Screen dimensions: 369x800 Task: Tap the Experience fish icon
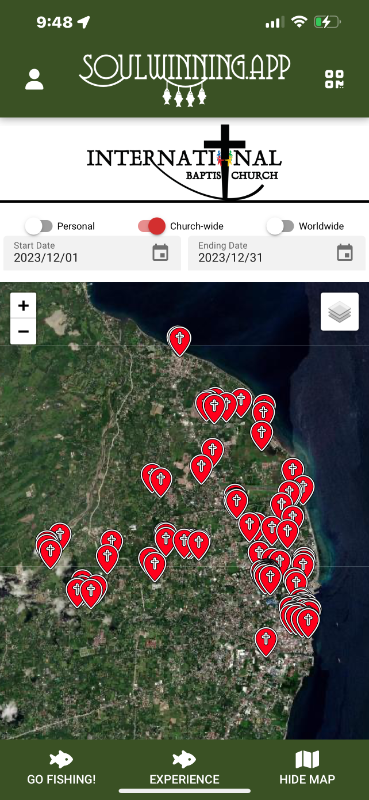[x=184, y=760]
